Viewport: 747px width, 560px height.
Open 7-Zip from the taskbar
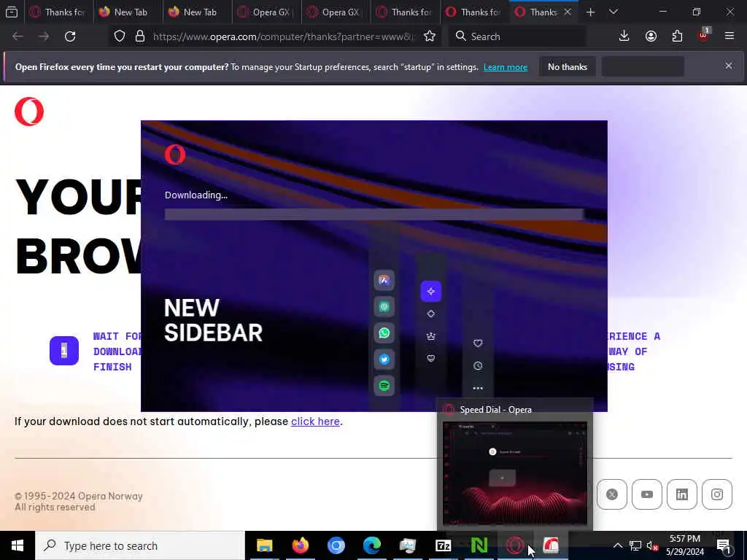(x=443, y=545)
